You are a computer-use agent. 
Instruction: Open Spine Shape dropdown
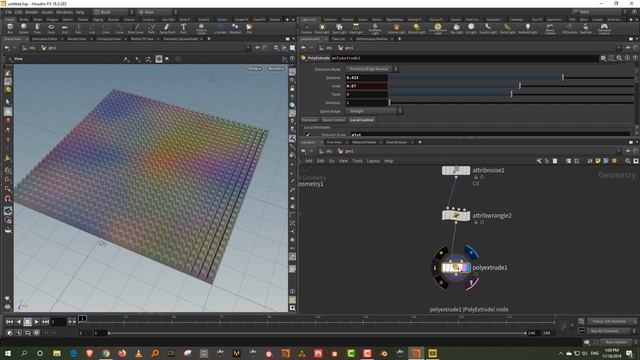pos(374,111)
